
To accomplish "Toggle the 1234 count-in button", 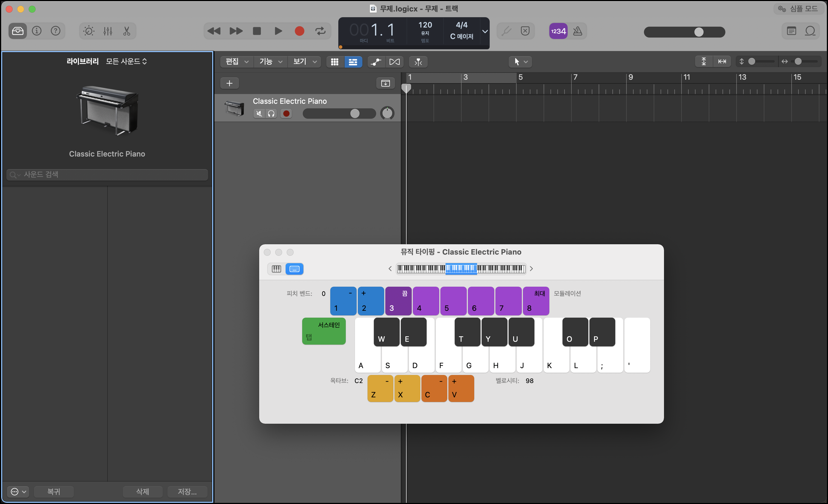I will pos(558,31).
